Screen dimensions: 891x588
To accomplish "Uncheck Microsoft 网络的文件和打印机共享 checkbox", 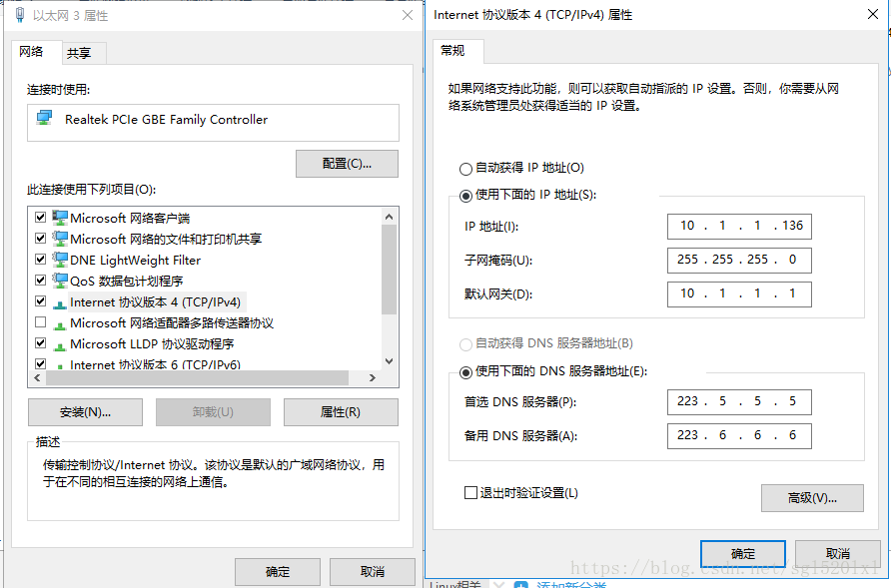I will tap(40, 238).
